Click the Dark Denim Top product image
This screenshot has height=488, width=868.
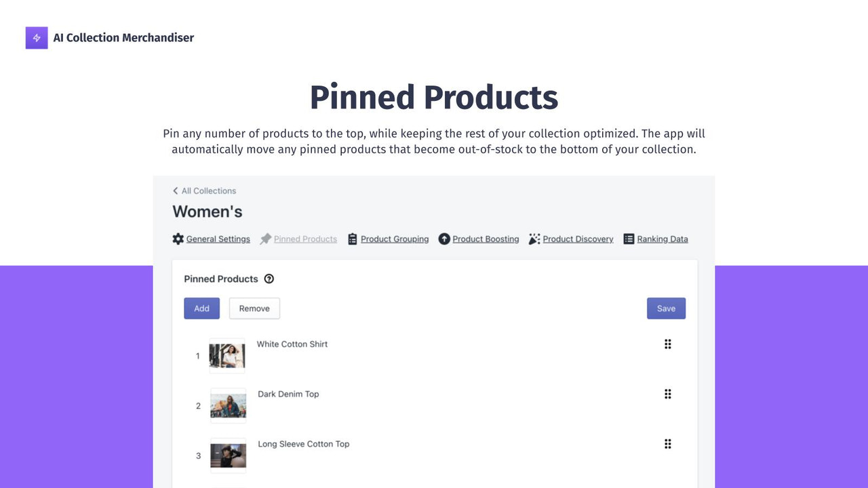pyautogui.click(x=228, y=405)
